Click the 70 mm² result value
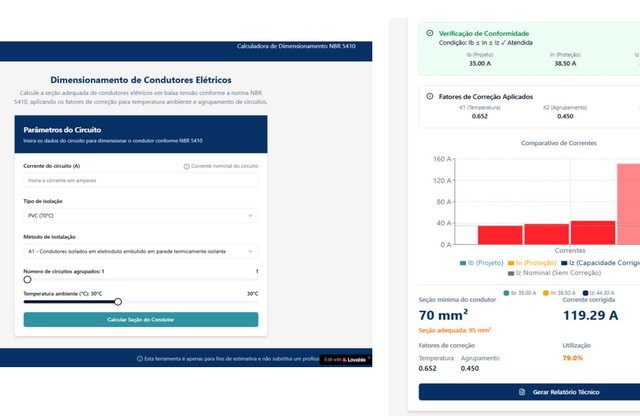This screenshot has width=640, height=420. [x=443, y=315]
